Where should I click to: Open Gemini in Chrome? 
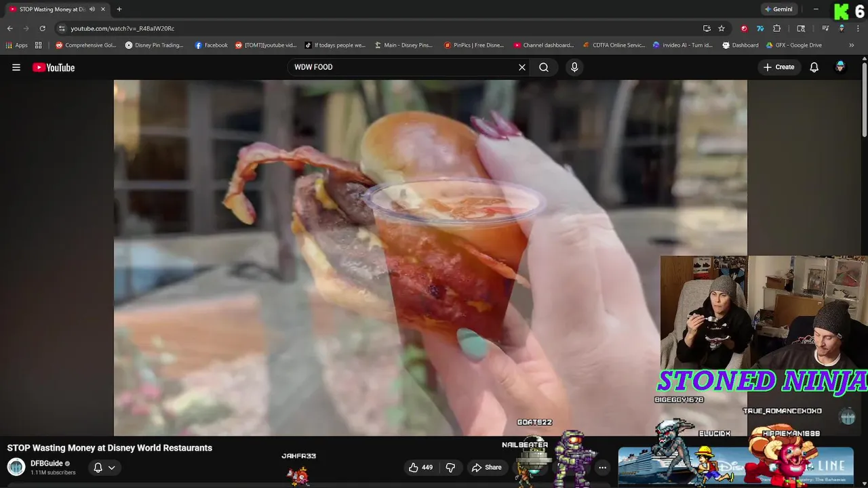(778, 9)
